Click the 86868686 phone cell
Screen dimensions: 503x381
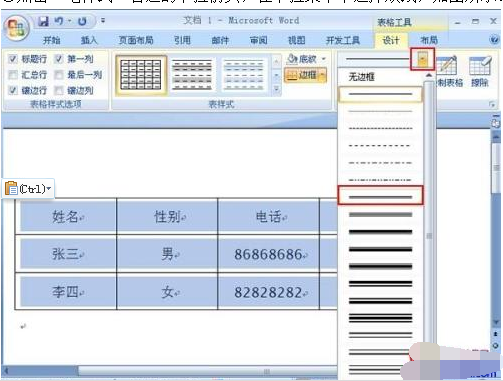269,254
